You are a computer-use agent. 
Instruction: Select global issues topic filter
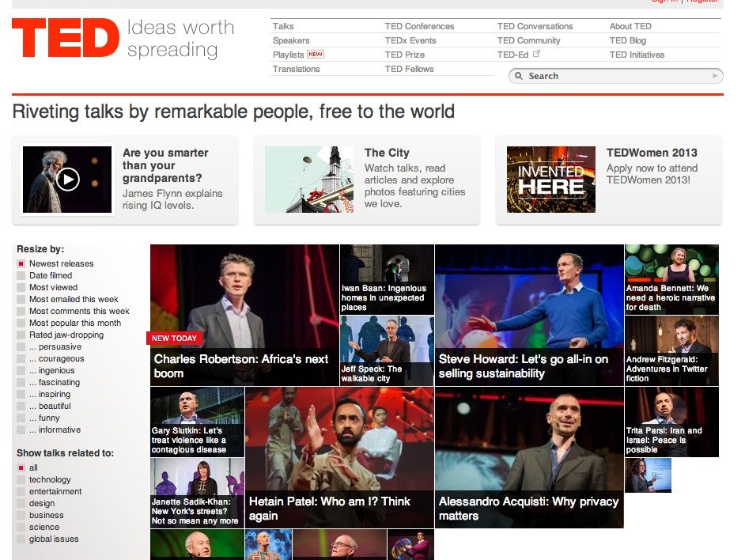(x=54, y=539)
